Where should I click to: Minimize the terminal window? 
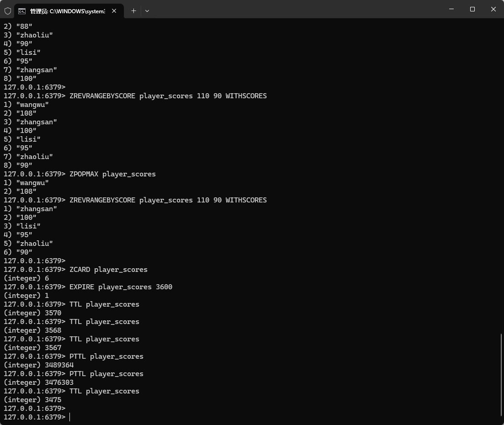pos(451,9)
